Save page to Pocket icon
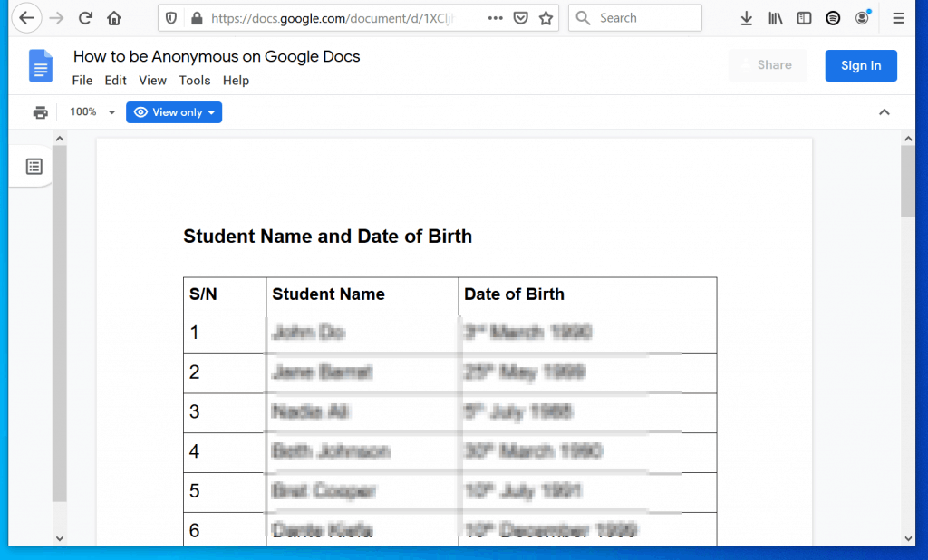928x560 pixels. (x=521, y=18)
